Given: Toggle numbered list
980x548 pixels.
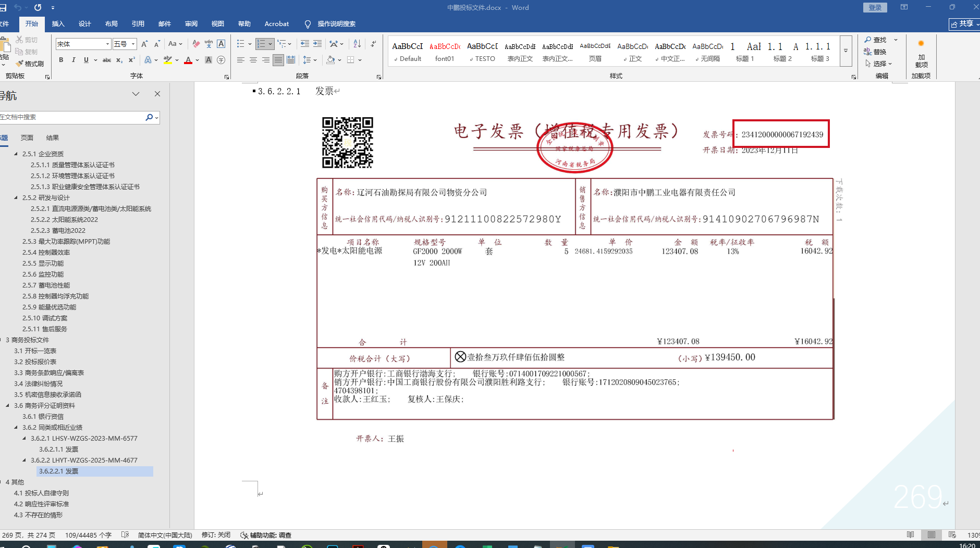Looking at the screenshot, I should tap(262, 44).
